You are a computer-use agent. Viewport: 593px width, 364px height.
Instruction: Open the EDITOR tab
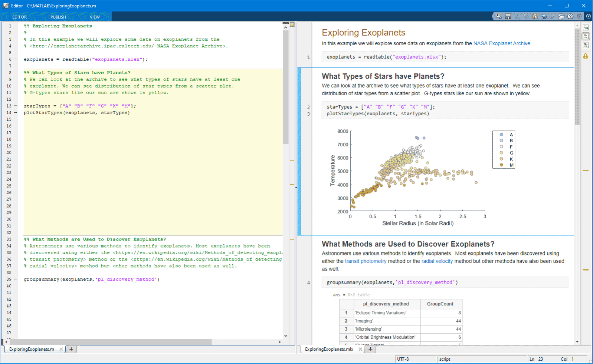pyautogui.click(x=19, y=17)
